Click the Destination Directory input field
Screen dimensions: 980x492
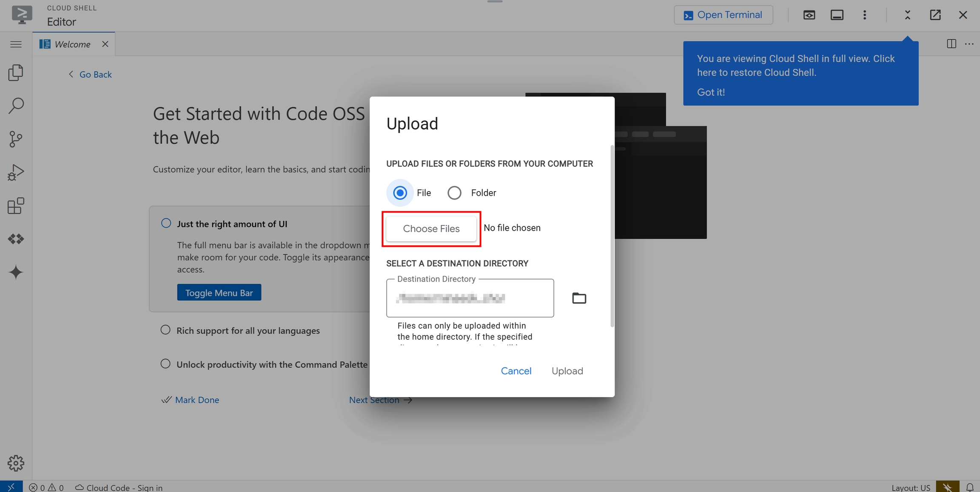(x=470, y=298)
